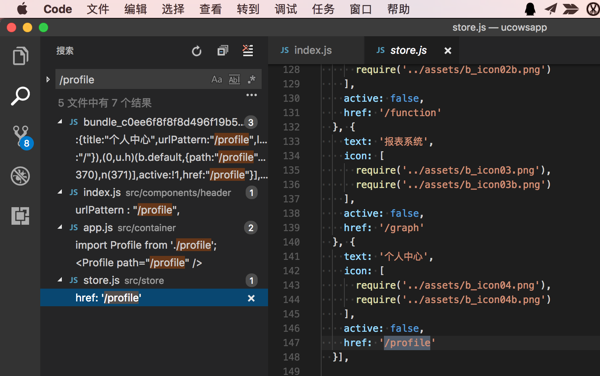Open the Extensions view icon

coord(20,216)
